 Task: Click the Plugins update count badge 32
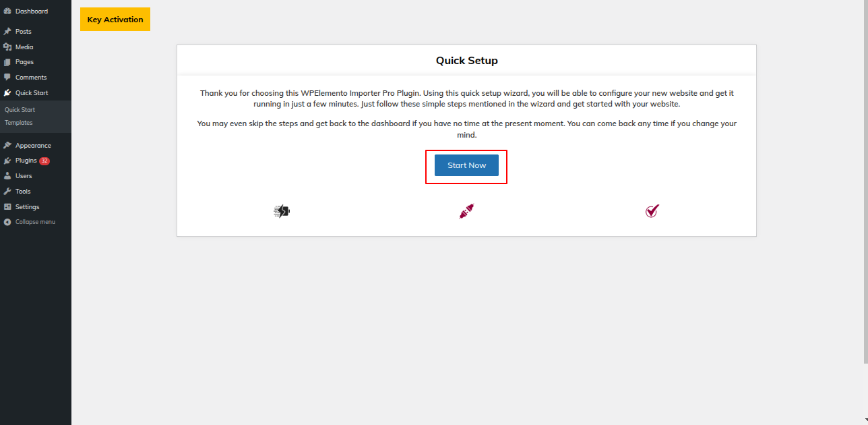pos(44,161)
